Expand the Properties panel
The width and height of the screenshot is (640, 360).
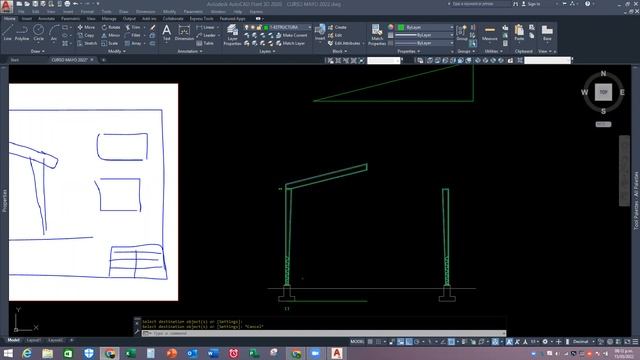(x=409, y=51)
